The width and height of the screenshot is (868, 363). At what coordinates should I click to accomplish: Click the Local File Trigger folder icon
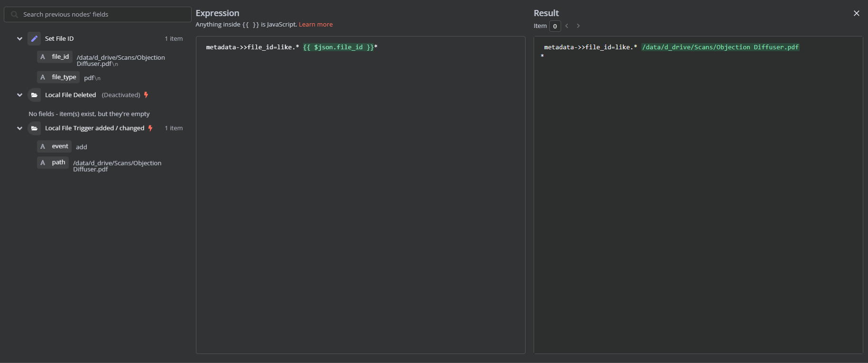[x=34, y=128]
